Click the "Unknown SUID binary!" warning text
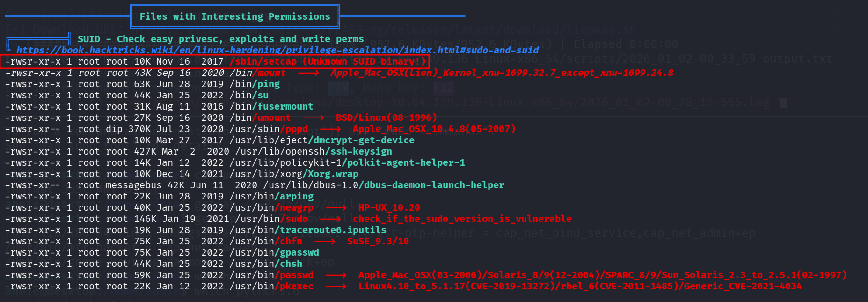Viewport: 868px width, 302px height. click(x=365, y=61)
